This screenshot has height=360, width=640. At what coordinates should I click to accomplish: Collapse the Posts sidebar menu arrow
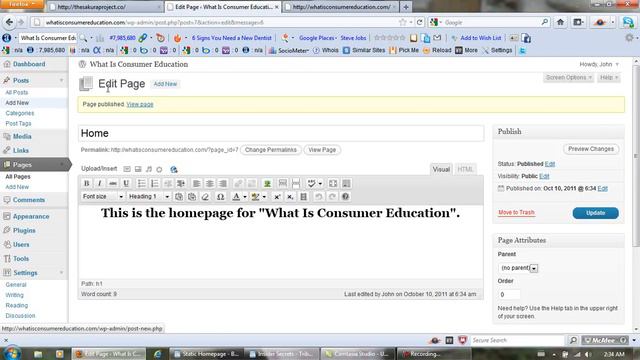(62, 80)
